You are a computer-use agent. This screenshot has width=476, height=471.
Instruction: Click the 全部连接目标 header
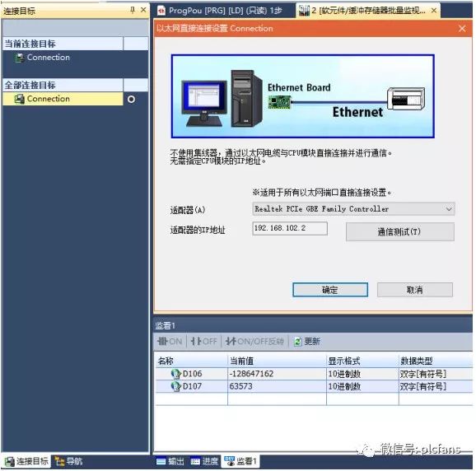[x=63, y=85]
